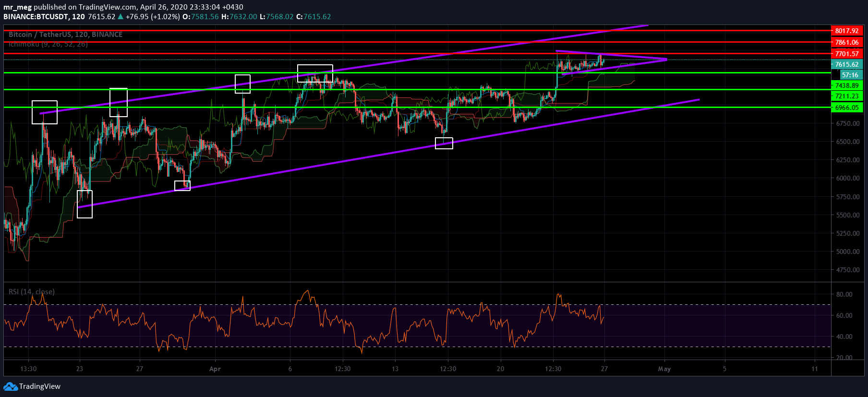Click the 6000.00 price axis value
This screenshot has width=868, height=397.
(x=848, y=178)
